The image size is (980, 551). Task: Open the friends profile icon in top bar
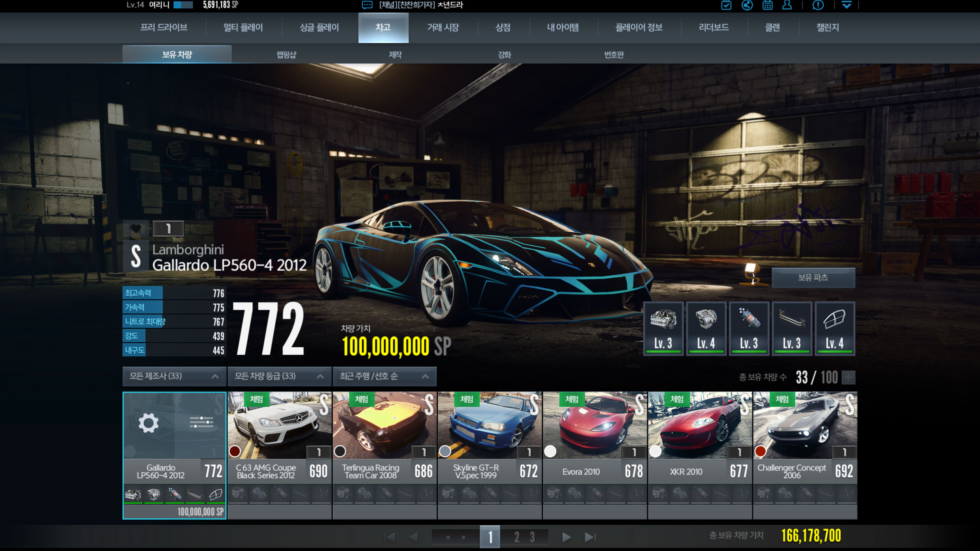(x=787, y=5)
